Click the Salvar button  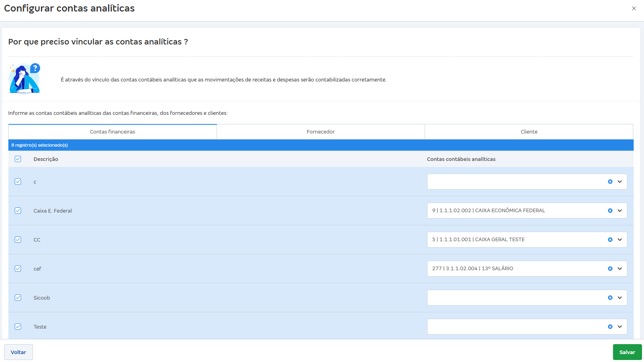tap(627, 352)
